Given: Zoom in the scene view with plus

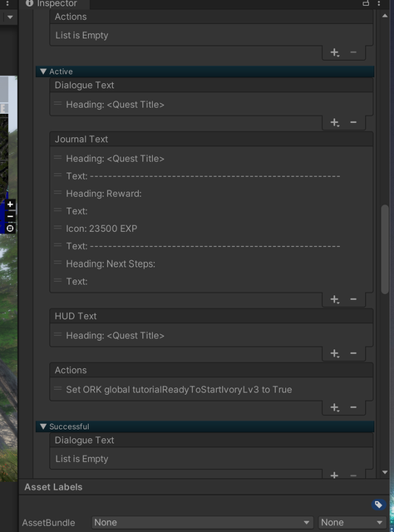Looking at the screenshot, I should (x=10, y=204).
